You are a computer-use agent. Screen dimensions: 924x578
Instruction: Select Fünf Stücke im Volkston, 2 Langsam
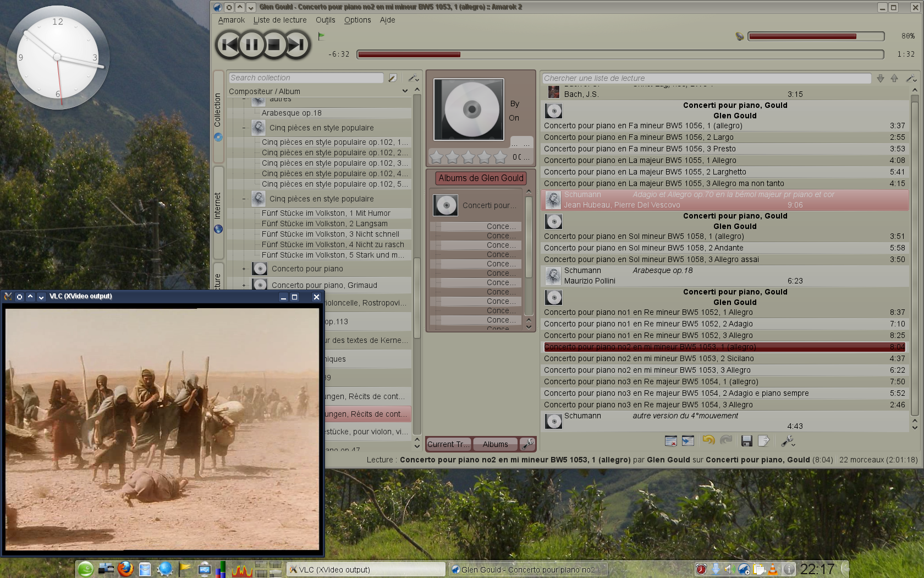click(x=324, y=223)
